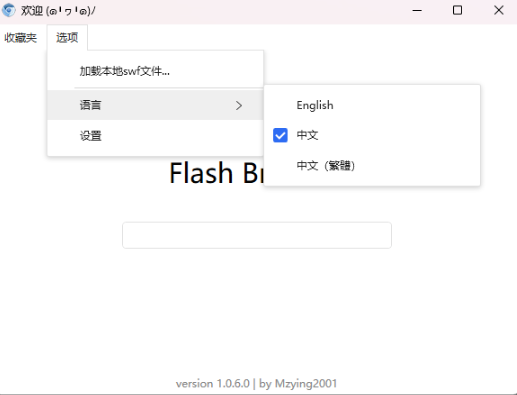Choose 中文 (繁體) traditional Chinese
Screen dimensions: 517x395
372,166
